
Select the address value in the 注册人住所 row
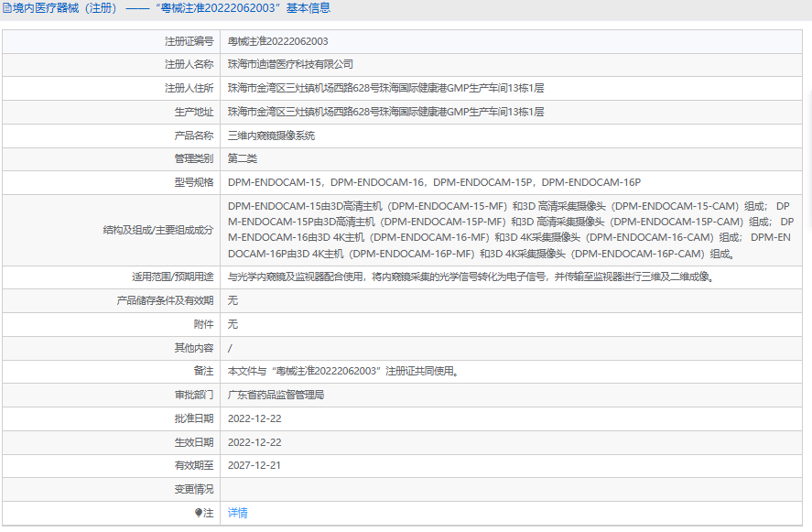(385, 88)
